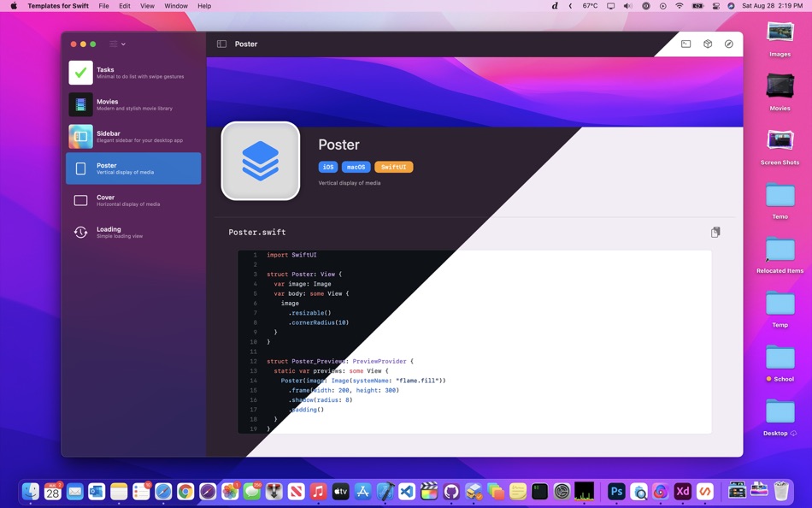Open the Templates for Swift app menu

[x=58, y=6]
